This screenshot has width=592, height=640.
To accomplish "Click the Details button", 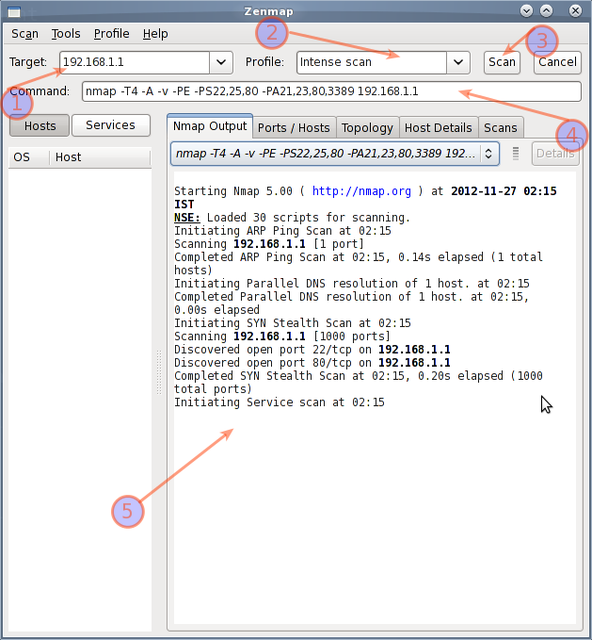I will tap(555, 153).
